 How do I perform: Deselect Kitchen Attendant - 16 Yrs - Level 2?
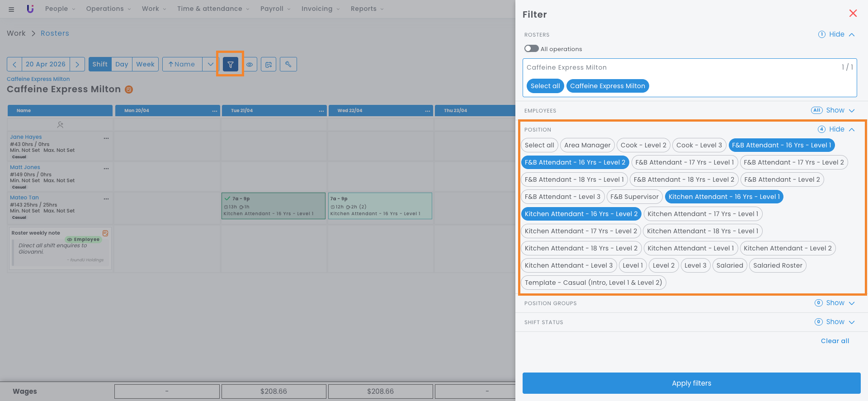(x=580, y=214)
